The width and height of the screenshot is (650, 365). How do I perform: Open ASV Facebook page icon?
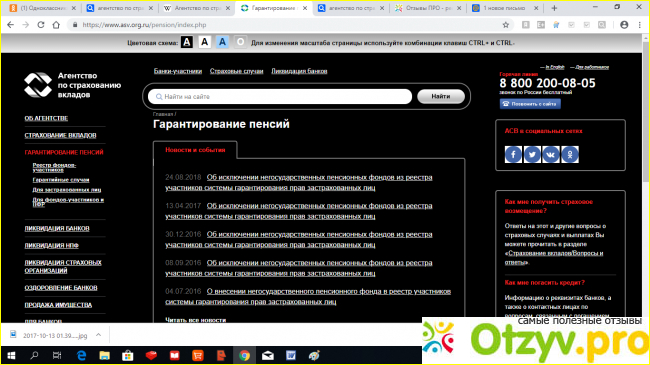pos(513,154)
